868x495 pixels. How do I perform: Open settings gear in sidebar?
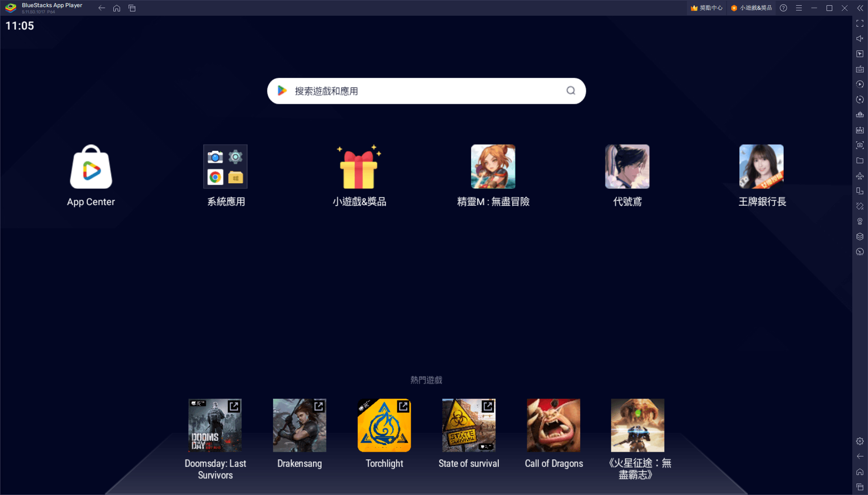[x=860, y=441]
